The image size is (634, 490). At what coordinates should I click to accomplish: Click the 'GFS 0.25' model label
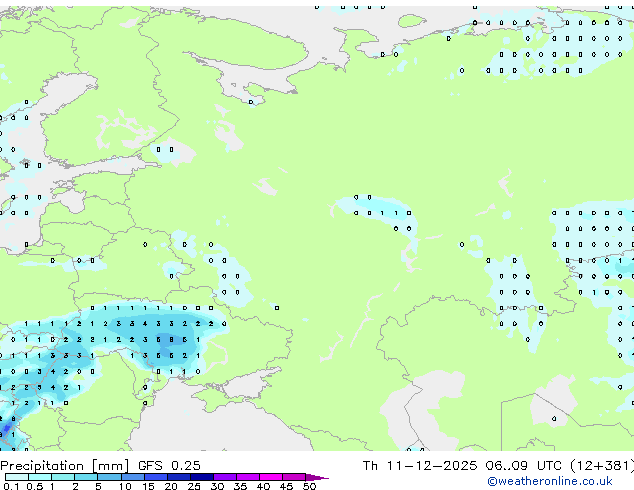click(169, 466)
